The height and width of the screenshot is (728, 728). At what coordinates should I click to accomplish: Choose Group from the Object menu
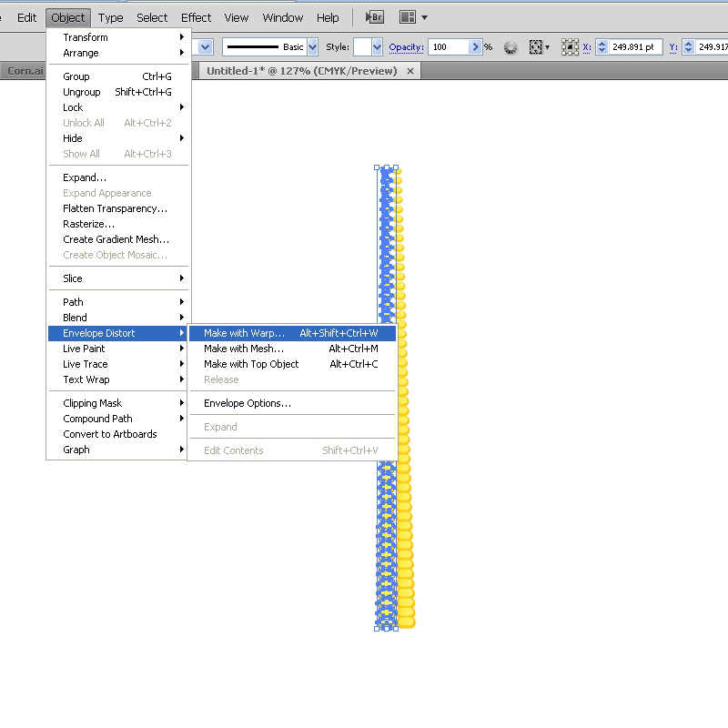[x=118, y=76]
